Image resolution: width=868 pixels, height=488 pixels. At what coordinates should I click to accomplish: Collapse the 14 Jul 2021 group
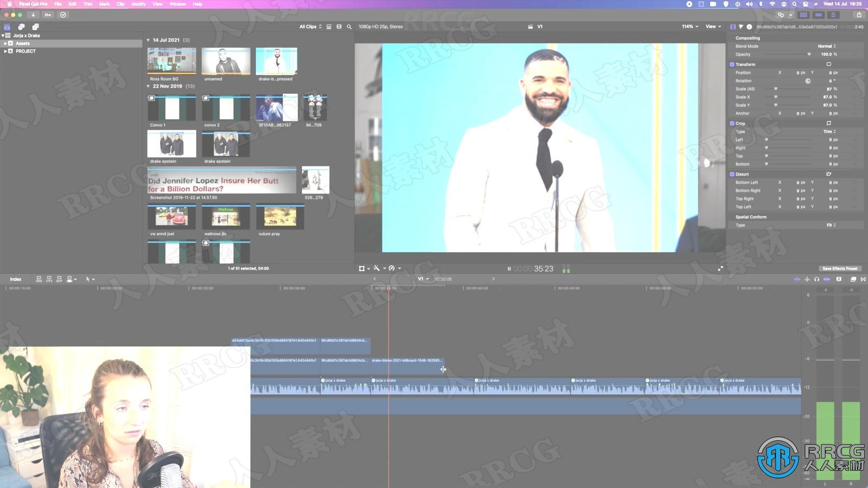[x=148, y=40]
